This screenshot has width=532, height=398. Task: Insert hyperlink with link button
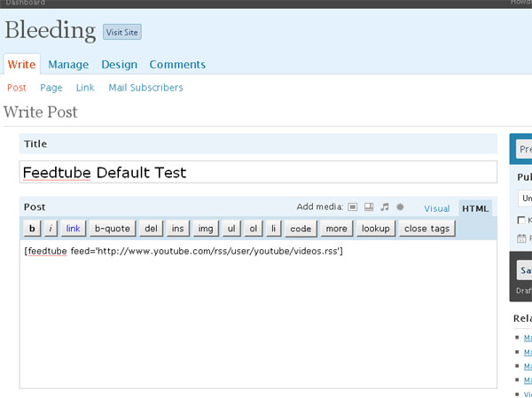[x=74, y=229]
